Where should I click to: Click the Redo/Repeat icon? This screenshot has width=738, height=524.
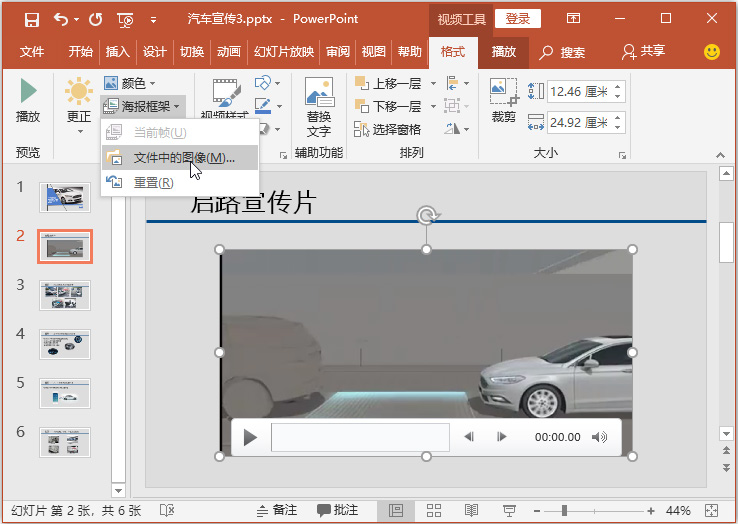[x=96, y=19]
